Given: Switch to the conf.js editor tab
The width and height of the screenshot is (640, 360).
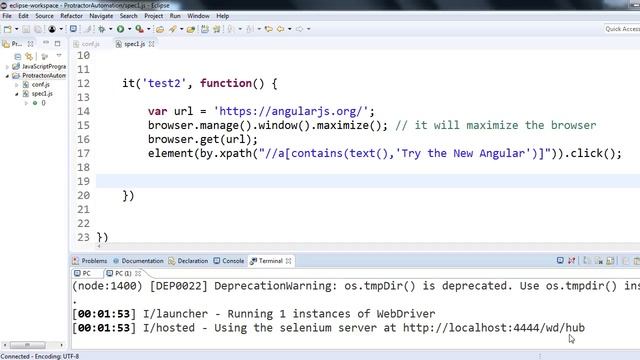Looking at the screenshot, I should pyautogui.click(x=87, y=44).
